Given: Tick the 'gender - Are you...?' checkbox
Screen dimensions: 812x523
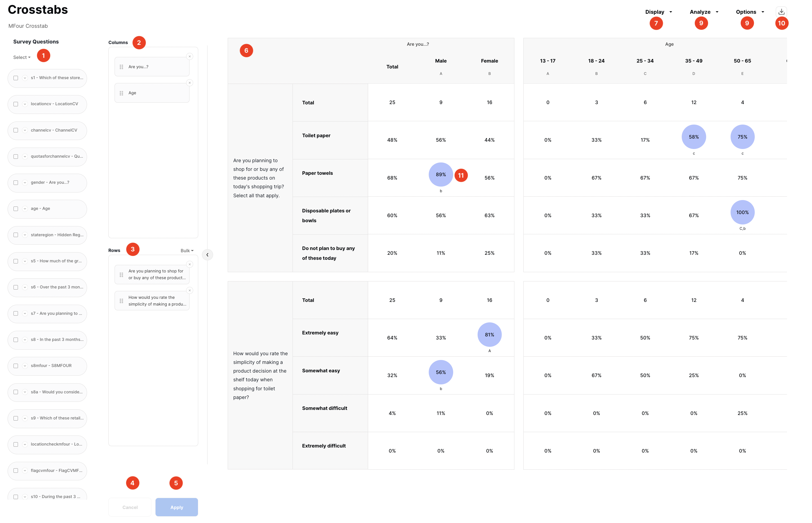Looking at the screenshot, I should click(x=16, y=183).
